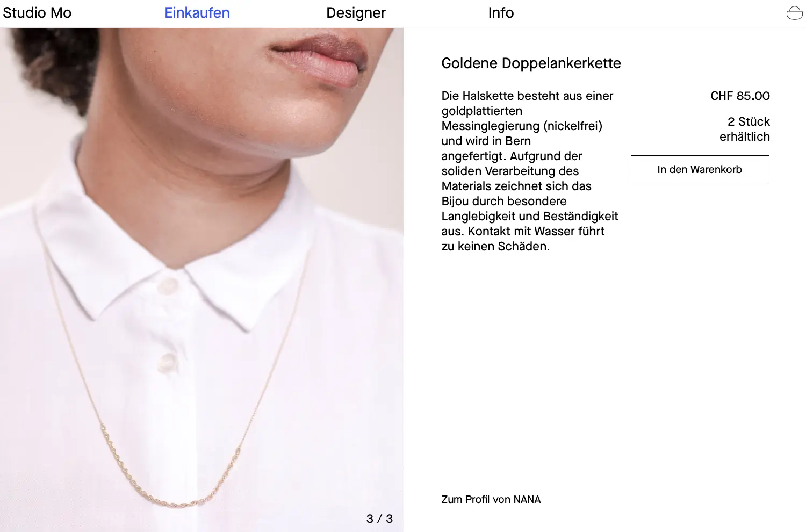
Task: Open the Designer menu item
Action: (x=356, y=13)
